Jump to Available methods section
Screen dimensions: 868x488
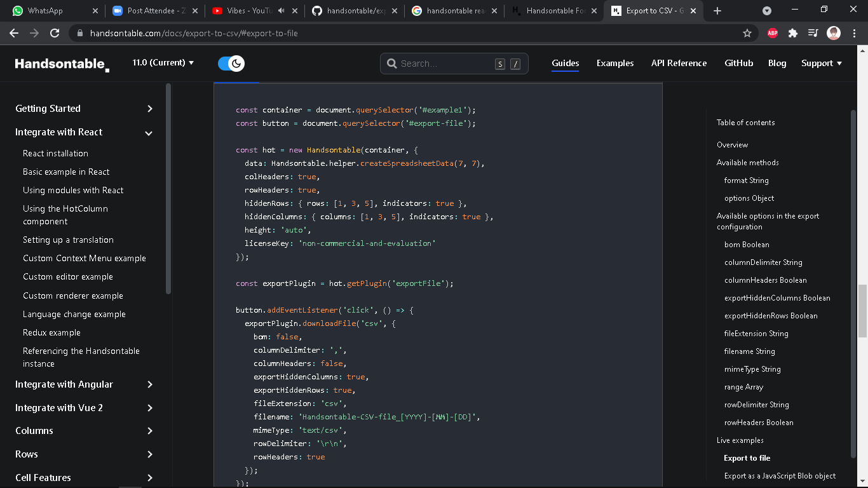pos(748,163)
